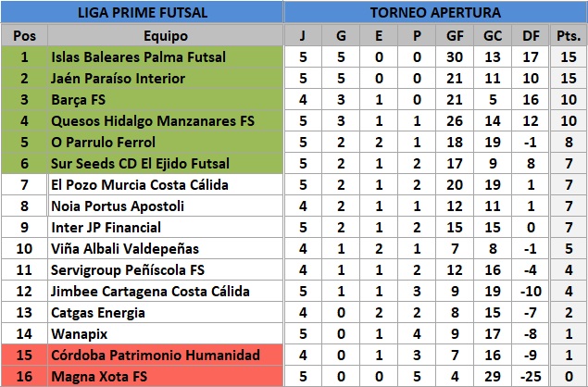This screenshot has height=387, width=588.
Task: Select El Pozo Murcia Costa Cálida cell
Action: (165, 185)
